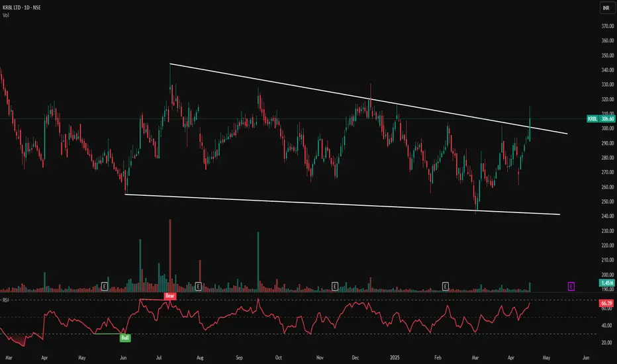
Task: Click the 340.00 price axis label
Action: pos(608,70)
